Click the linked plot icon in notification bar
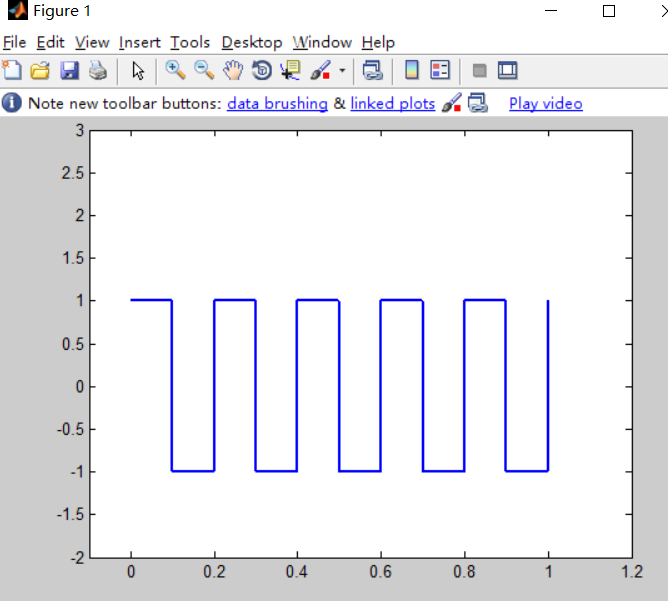 478,103
